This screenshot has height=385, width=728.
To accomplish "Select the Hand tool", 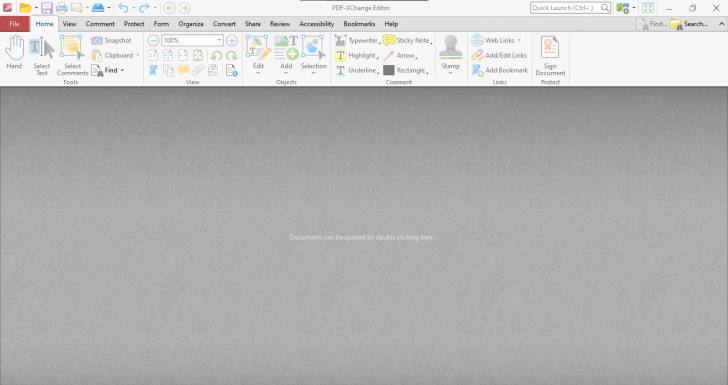I will [x=14, y=52].
